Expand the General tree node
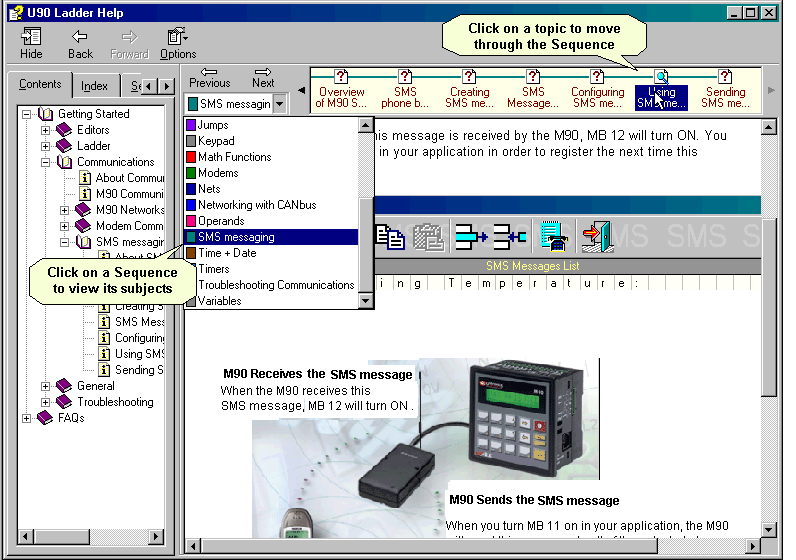Screen dimensions: 796x560 coord(46,386)
